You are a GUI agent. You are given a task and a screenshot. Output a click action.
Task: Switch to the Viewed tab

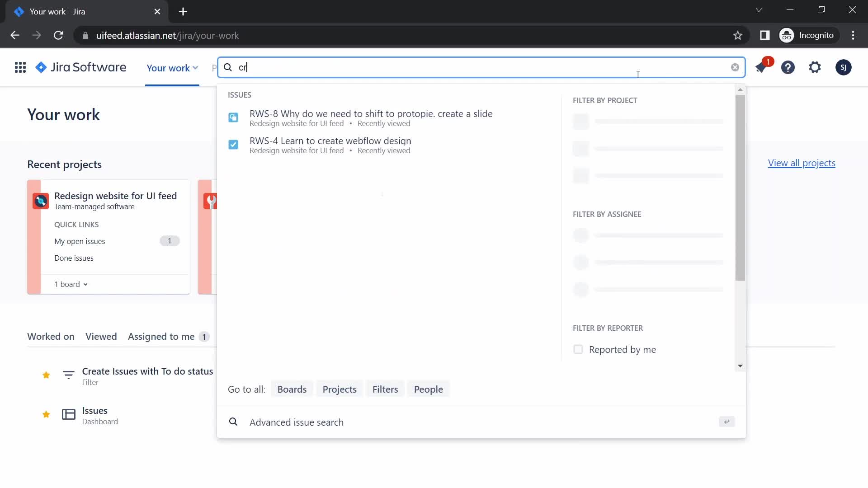(101, 336)
